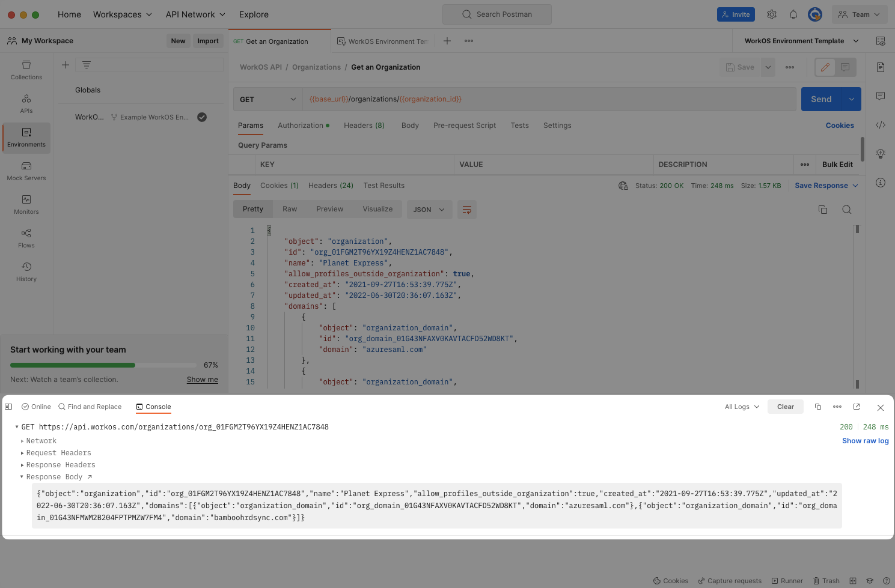Click the wrap lines icon in response toolbar
Screen dimensions: 895x588
467,210
